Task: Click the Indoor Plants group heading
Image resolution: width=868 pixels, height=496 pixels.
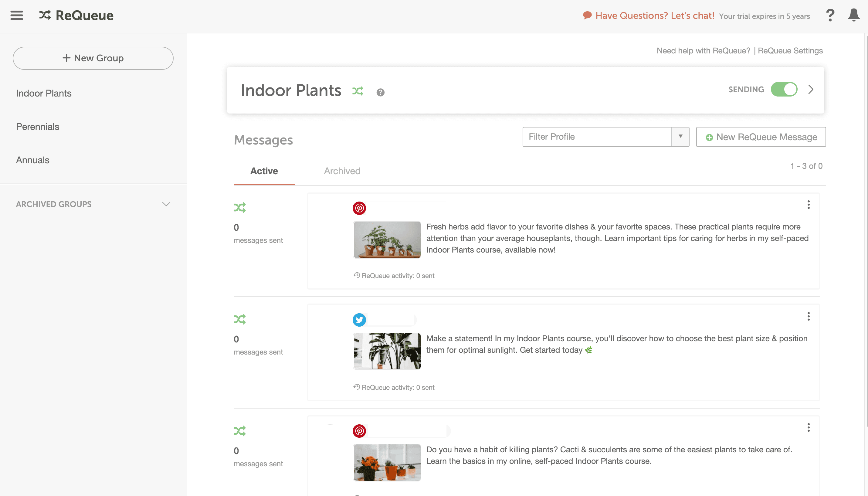Action: 291,90
